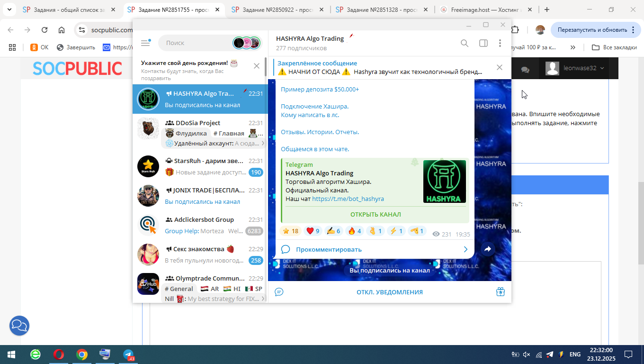The width and height of the screenshot is (644, 364).
Task: Open link Кому написать в лс
Action: click(310, 115)
